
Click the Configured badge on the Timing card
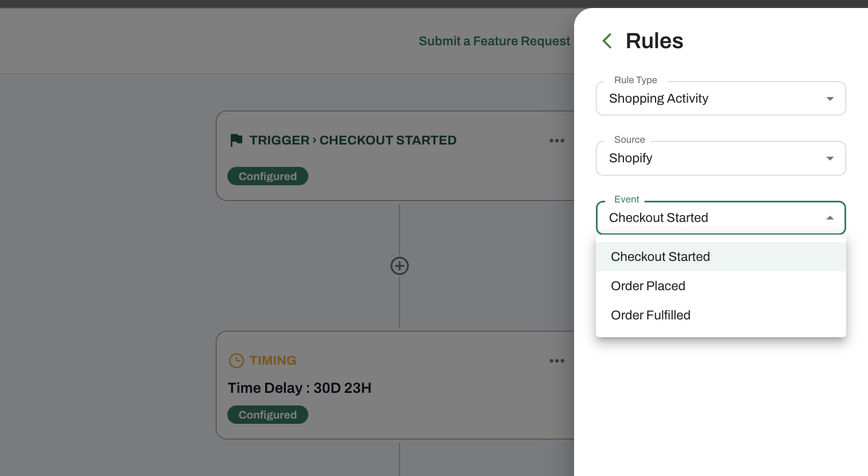268,415
